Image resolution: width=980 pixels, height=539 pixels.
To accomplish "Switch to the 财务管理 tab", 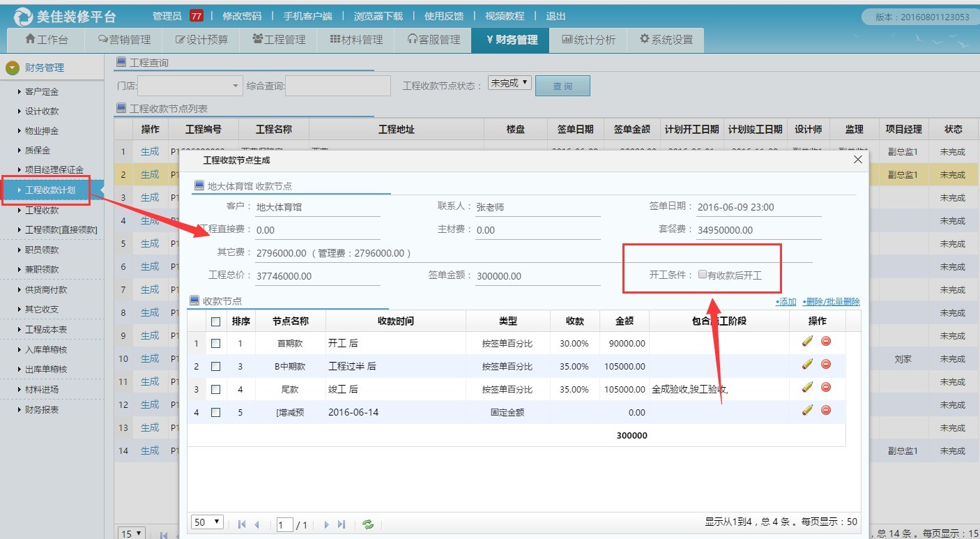I will (512, 40).
